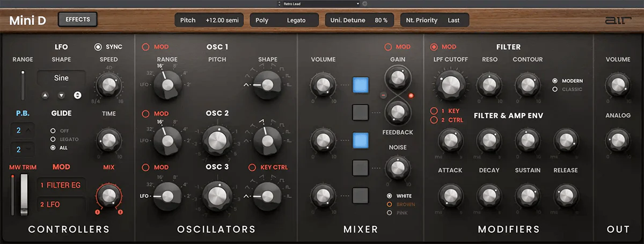Viewport: 644px width, 244px height.
Task: Open the Mod source 2 LFO selector
Action: [x=61, y=205]
